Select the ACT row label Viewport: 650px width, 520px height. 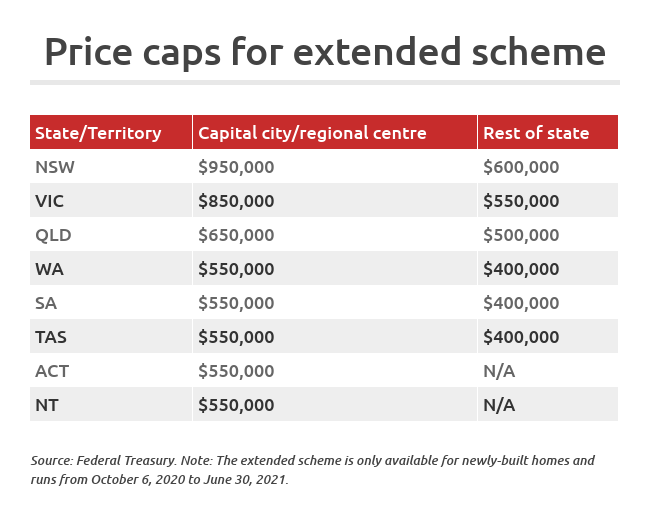(x=52, y=371)
